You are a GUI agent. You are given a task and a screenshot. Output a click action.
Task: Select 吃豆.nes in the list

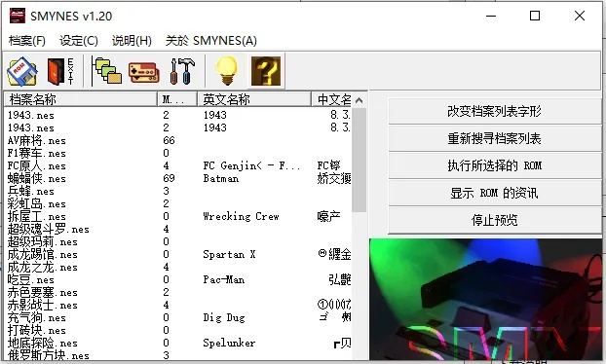[31, 280]
